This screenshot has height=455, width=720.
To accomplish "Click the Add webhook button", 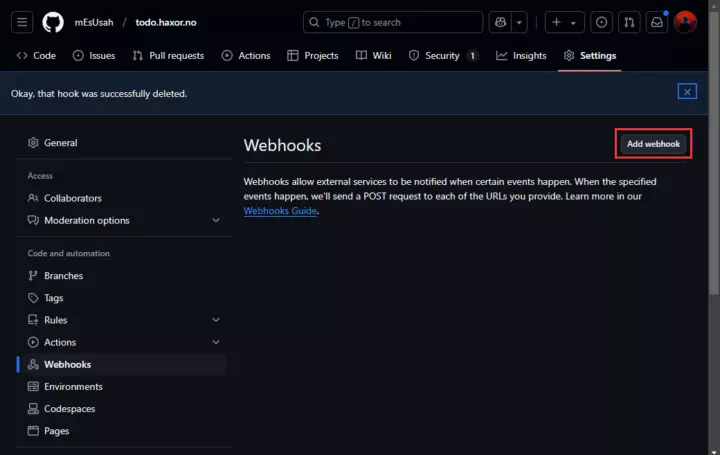I will [653, 144].
